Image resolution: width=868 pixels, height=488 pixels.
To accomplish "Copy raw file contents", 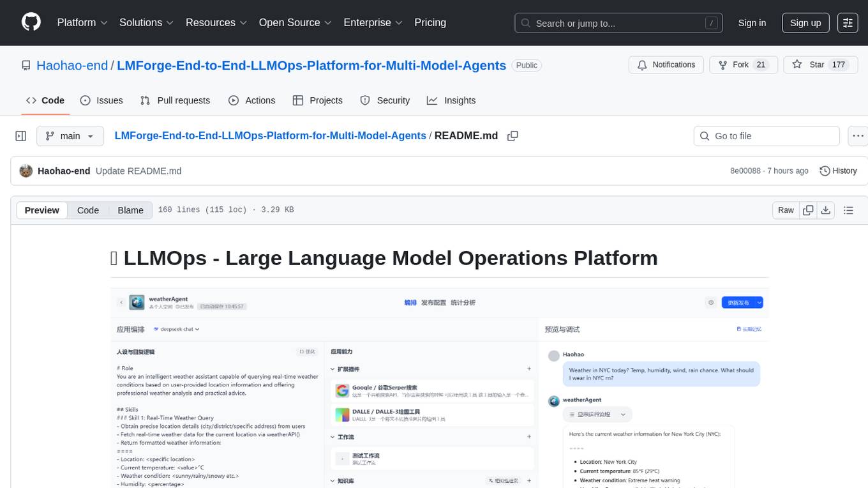I will [808, 210].
